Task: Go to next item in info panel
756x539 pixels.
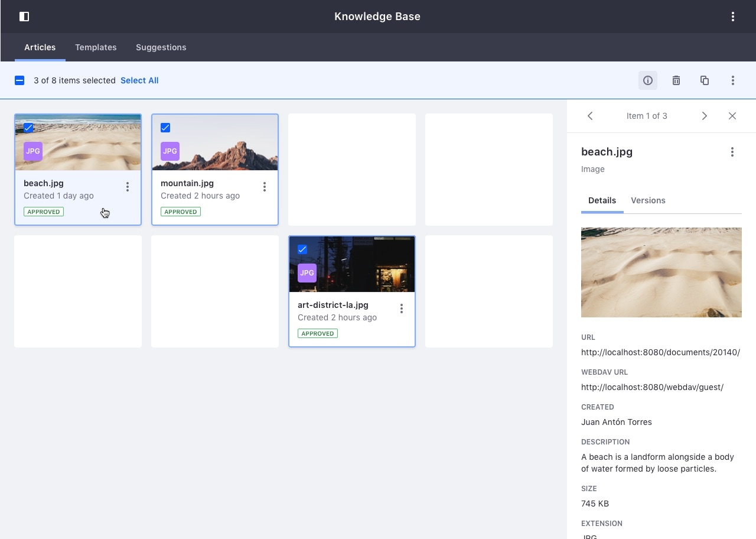Action: 704,116
